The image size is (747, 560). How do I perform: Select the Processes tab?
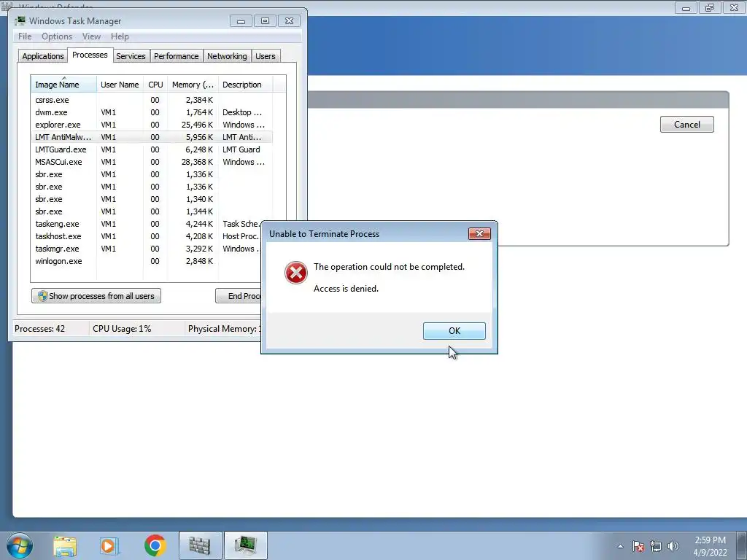point(90,55)
